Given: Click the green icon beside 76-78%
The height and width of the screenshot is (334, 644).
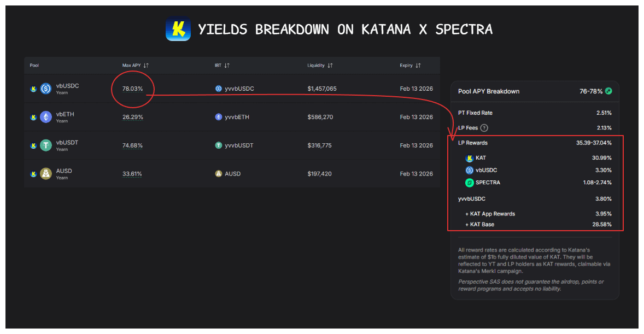Looking at the screenshot, I should pos(608,91).
